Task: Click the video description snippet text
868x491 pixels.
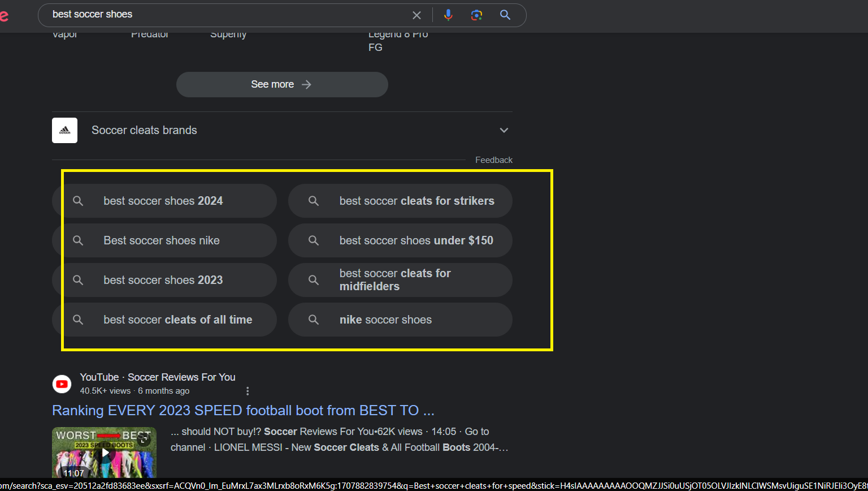Action: point(340,440)
